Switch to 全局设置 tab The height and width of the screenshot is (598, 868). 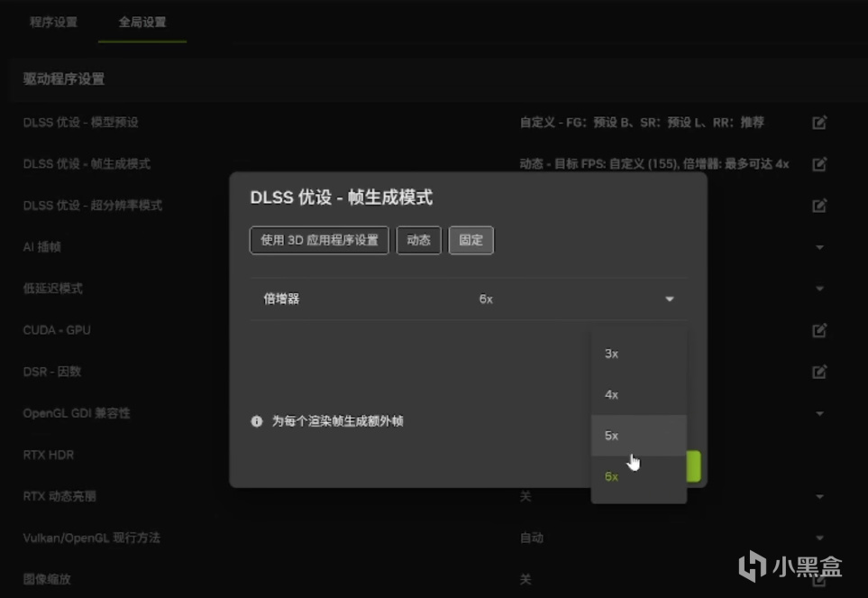coord(142,23)
